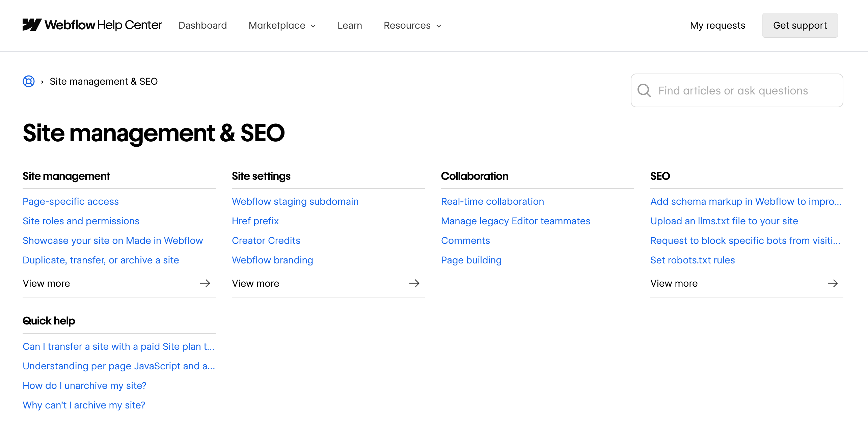This screenshot has height=427, width=868.
Task: Open Manage legacy Editor teammates article
Action: tap(516, 221)
